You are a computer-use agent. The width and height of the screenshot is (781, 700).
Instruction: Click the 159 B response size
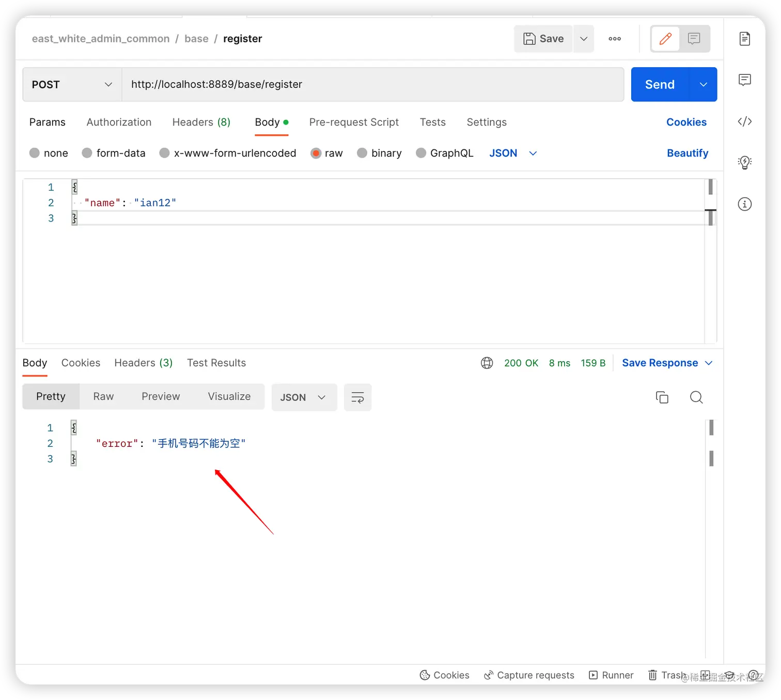pos(593,363)
